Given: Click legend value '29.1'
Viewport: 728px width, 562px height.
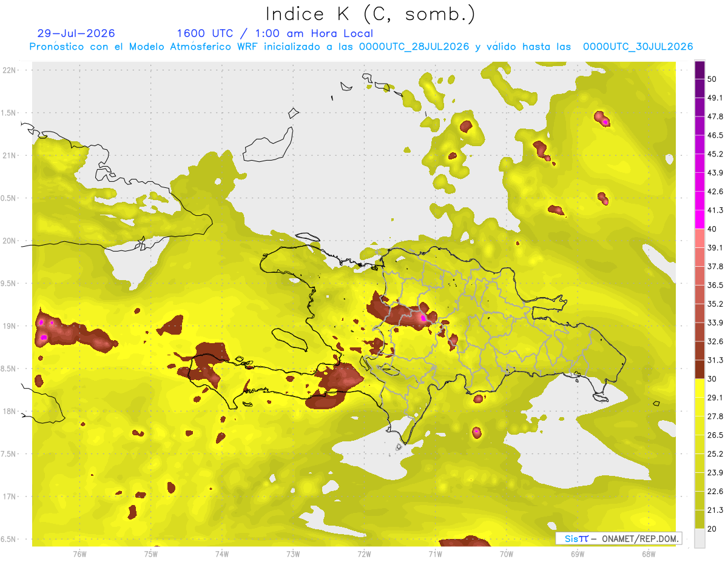Looking at the screenshot, I should pos(715,398).
